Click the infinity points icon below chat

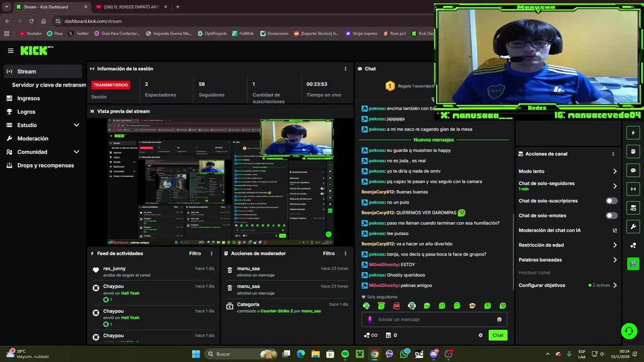(x=370, y=335)
